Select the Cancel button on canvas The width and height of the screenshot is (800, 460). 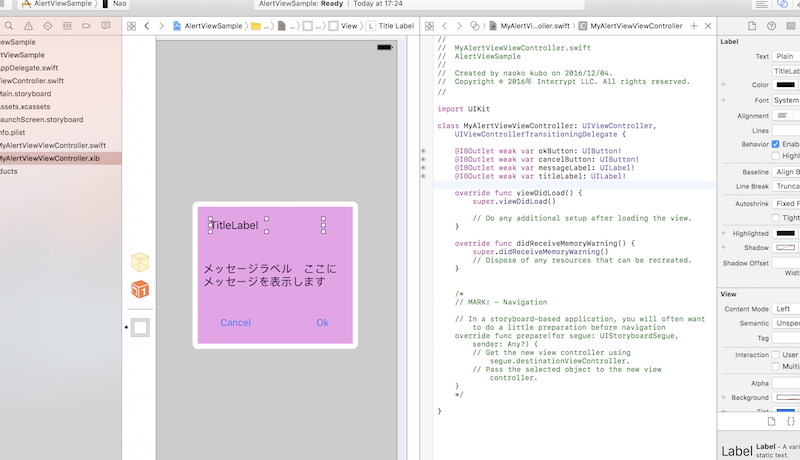coord(235,323)
